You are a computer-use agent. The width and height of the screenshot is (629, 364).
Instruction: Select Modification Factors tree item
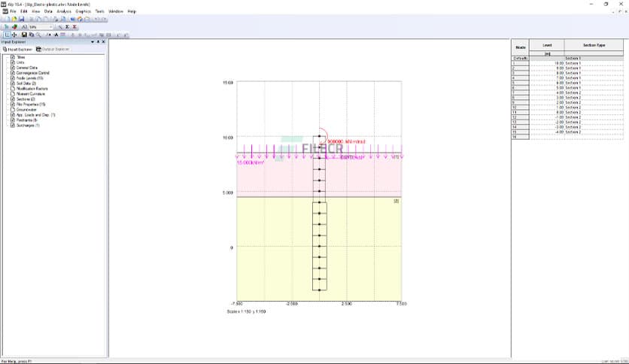pyautogui.click(x=32, y=89)
